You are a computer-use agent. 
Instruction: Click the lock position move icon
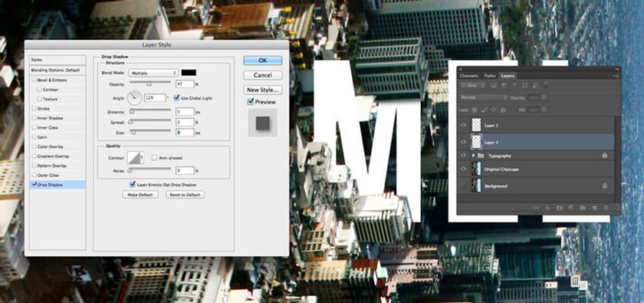(x=493, y=110)
